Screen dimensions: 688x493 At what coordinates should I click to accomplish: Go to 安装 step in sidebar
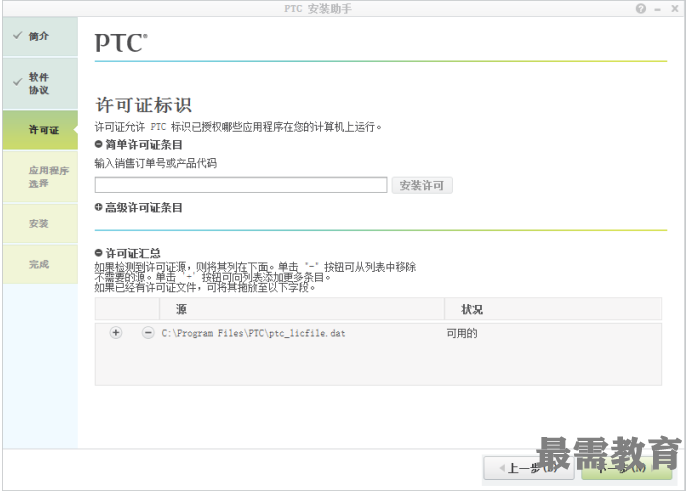tap(40, 223)
